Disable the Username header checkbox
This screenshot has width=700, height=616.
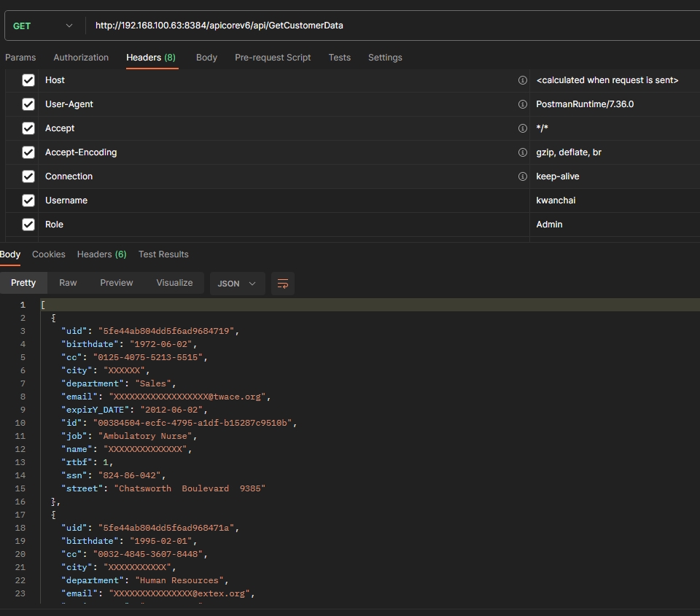[28, 200]
